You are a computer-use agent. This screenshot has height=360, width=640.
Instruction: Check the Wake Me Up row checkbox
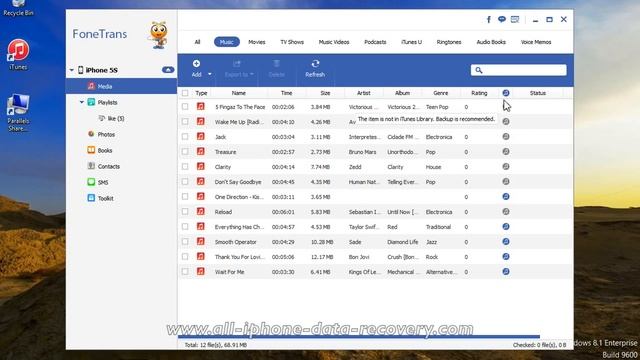tap(185, 122)
